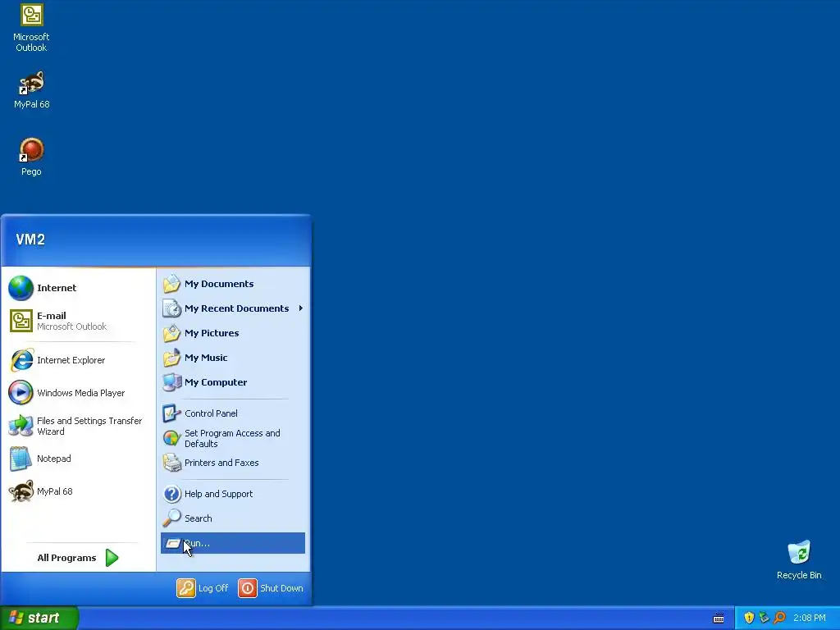
Task: Click the My Music text label
Action: [x=206, y=358]
